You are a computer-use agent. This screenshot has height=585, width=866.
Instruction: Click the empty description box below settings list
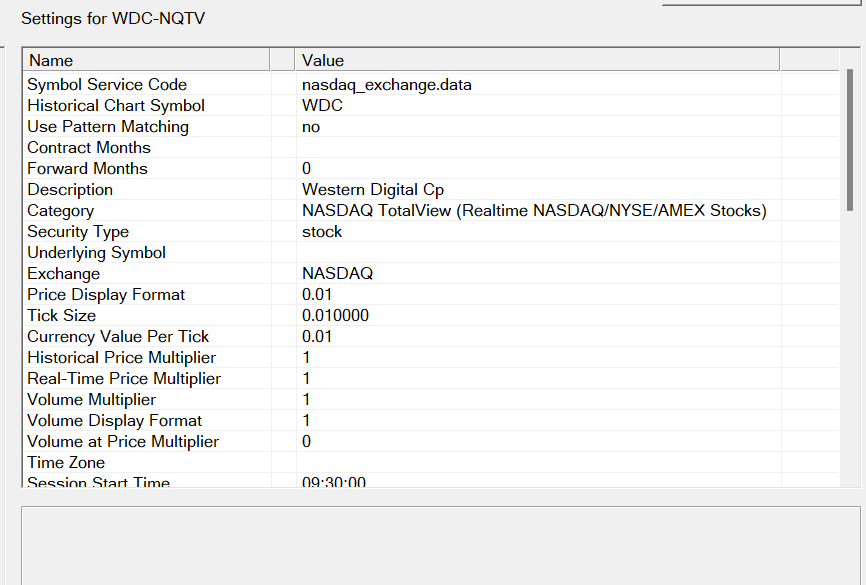coord(441,545)
